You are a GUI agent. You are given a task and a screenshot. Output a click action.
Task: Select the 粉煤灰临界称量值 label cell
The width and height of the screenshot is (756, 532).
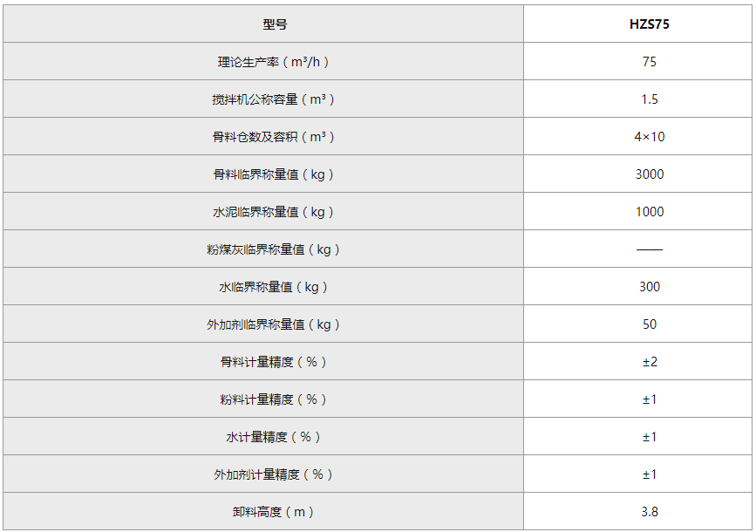pos(274,249)
